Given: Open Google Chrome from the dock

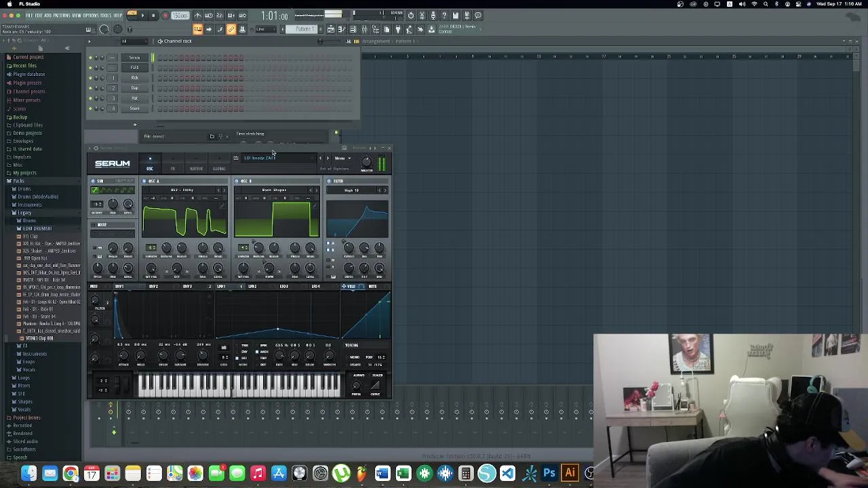Looking at the screenshot, I should 71,473.
